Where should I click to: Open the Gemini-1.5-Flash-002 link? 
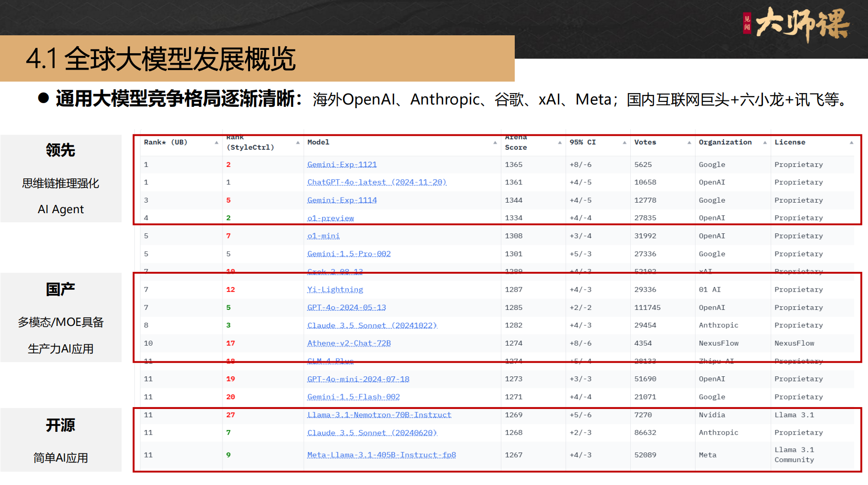click(x=353, y=397)
